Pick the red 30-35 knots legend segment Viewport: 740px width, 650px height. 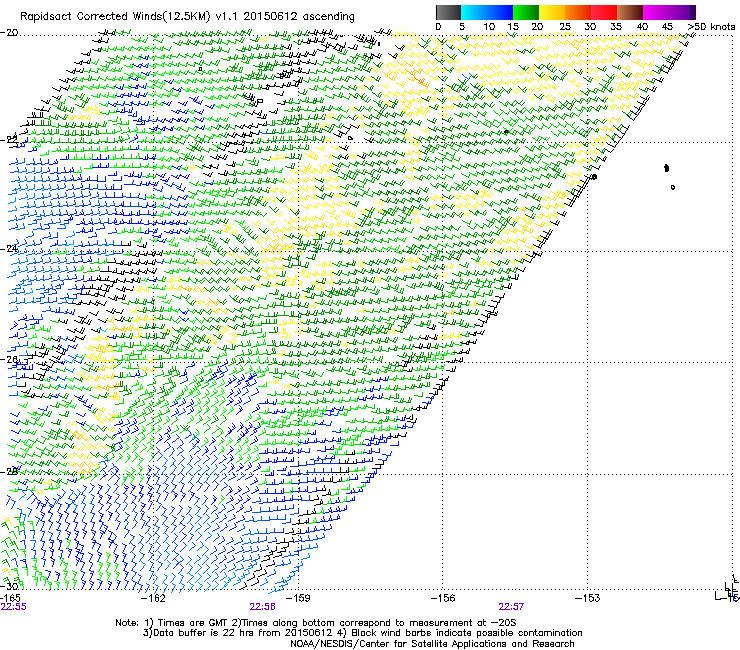[x=604, y=12]
